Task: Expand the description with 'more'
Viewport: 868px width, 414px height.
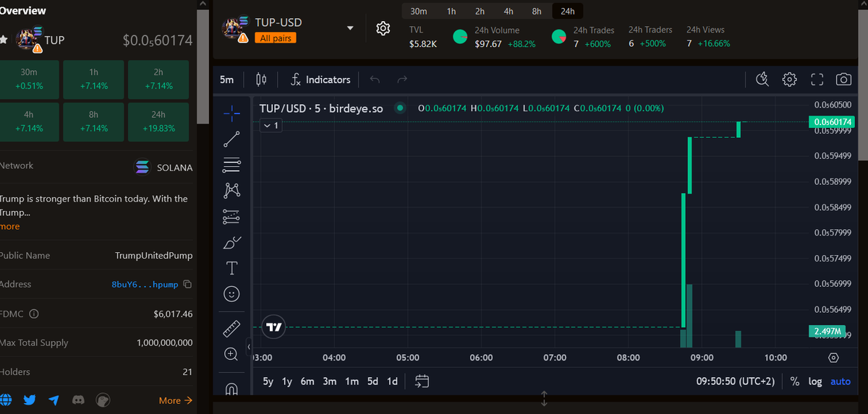Action: point(10,226)
